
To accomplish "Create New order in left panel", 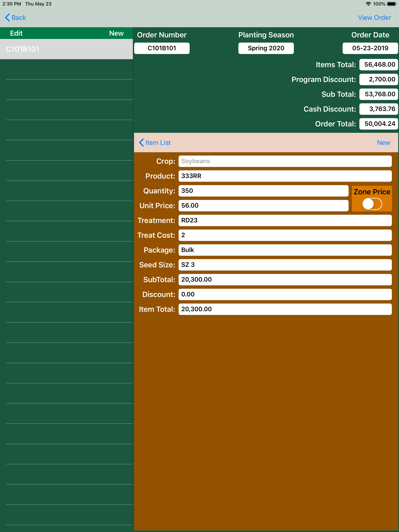I will (x=116, y=33).
